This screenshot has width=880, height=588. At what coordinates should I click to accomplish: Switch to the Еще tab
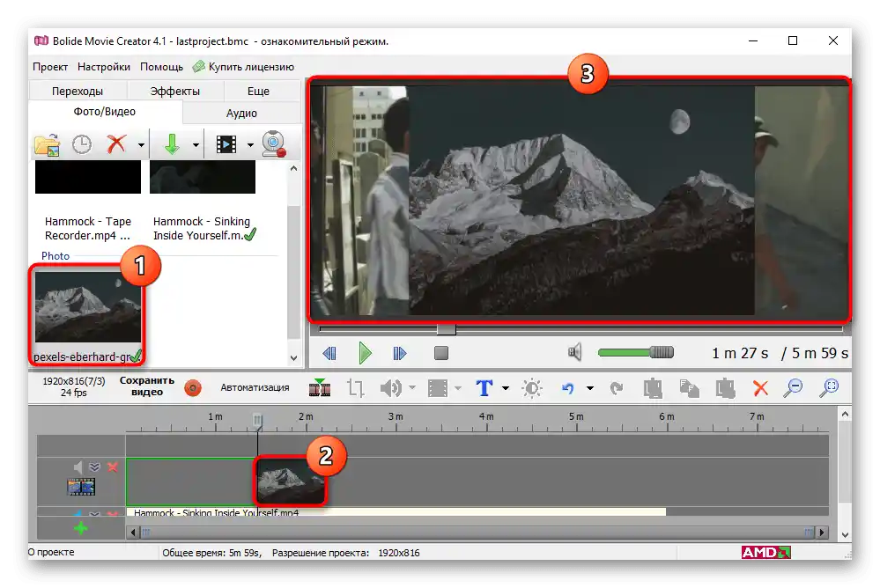[258, 91]
